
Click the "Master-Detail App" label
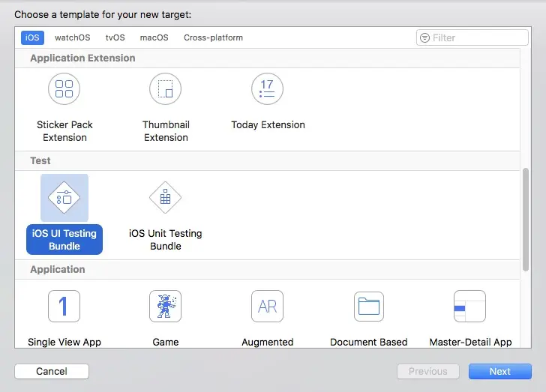470,342
